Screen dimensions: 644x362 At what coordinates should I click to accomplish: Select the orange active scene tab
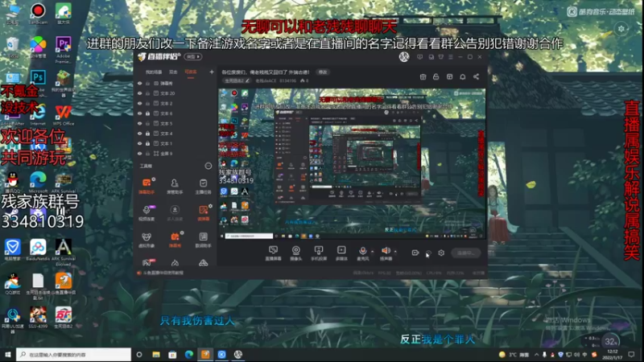click(191, 72)
